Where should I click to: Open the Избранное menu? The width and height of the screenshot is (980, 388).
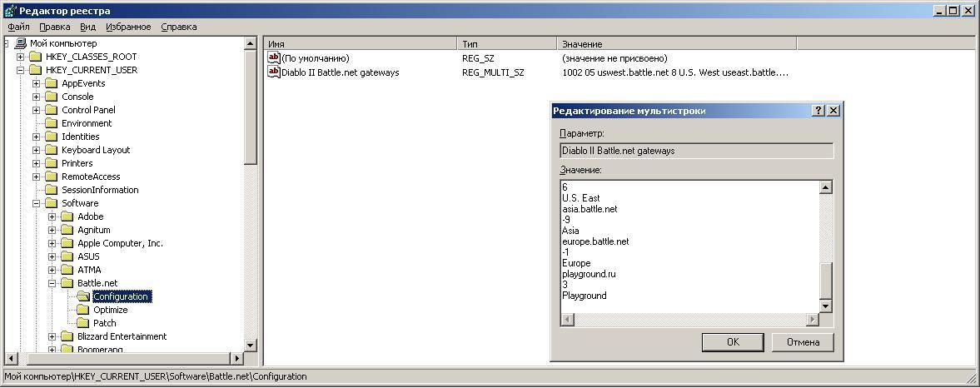(128, 27)
